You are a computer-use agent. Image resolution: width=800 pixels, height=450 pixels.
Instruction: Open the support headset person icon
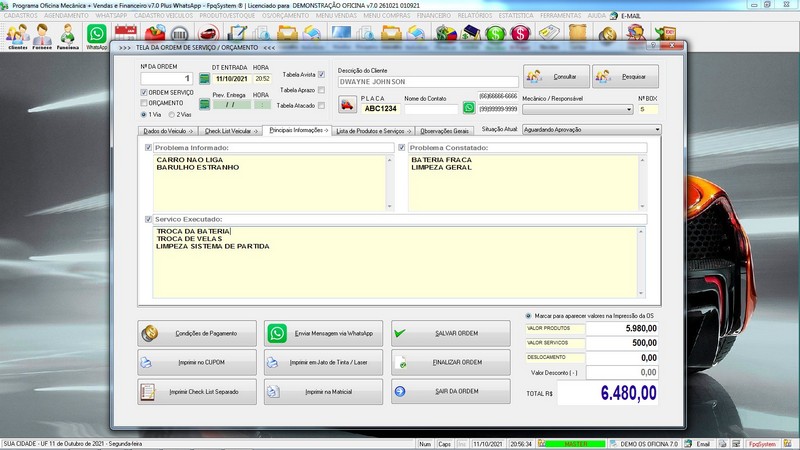tap(636, 33)
